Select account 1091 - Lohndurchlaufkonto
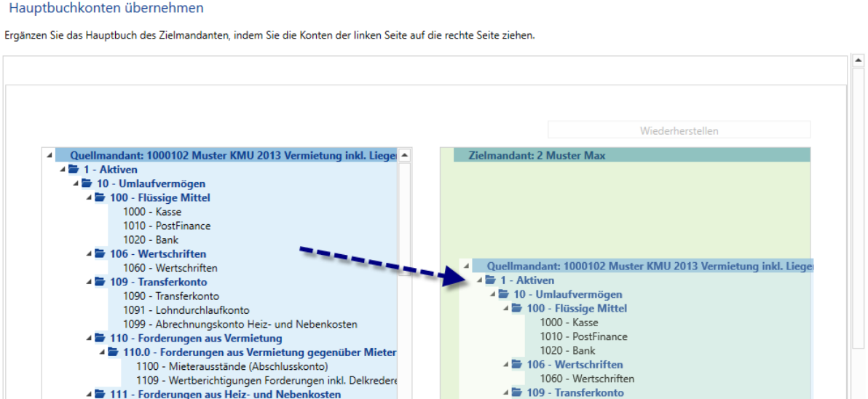 (x=186, y=310)
